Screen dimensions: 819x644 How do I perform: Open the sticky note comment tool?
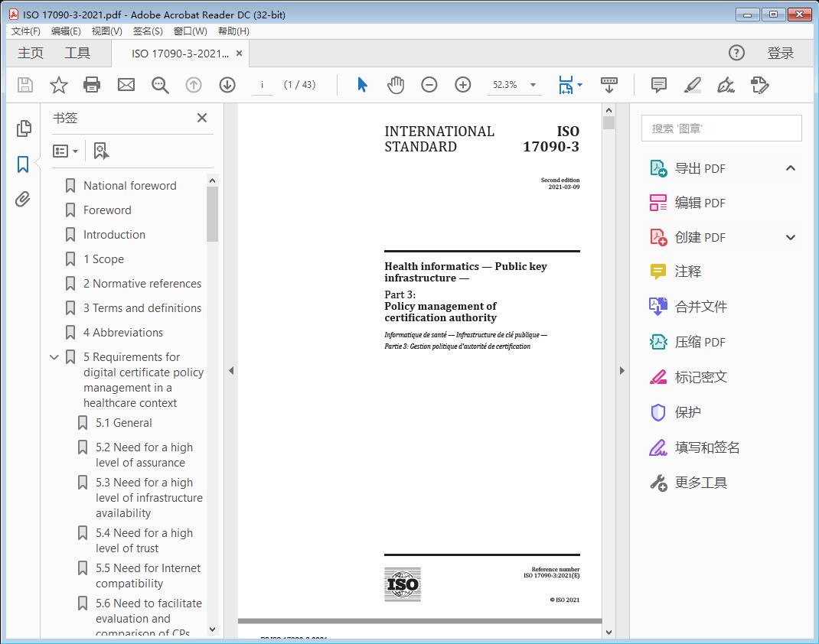click(x=658, y=85)
